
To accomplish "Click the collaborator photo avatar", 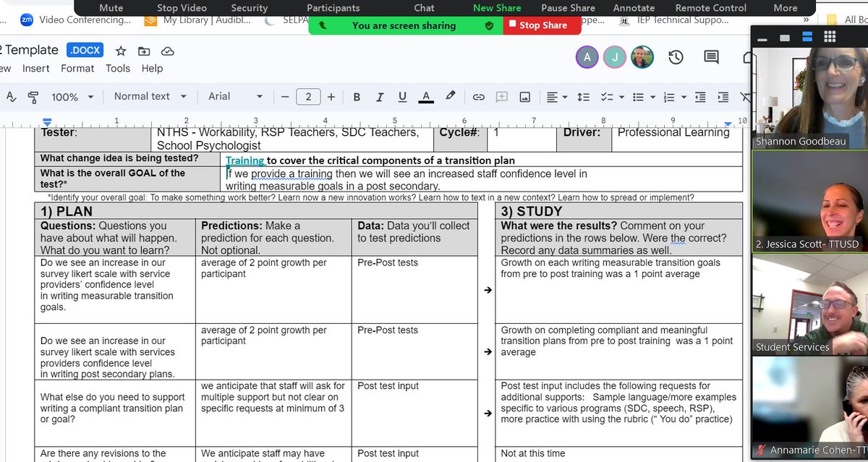I will [642, 57].
